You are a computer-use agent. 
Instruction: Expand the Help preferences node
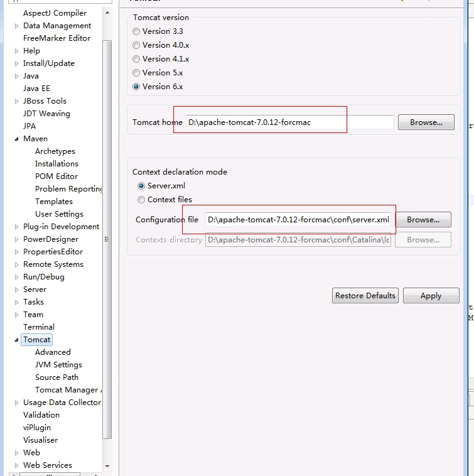[17, 51]
